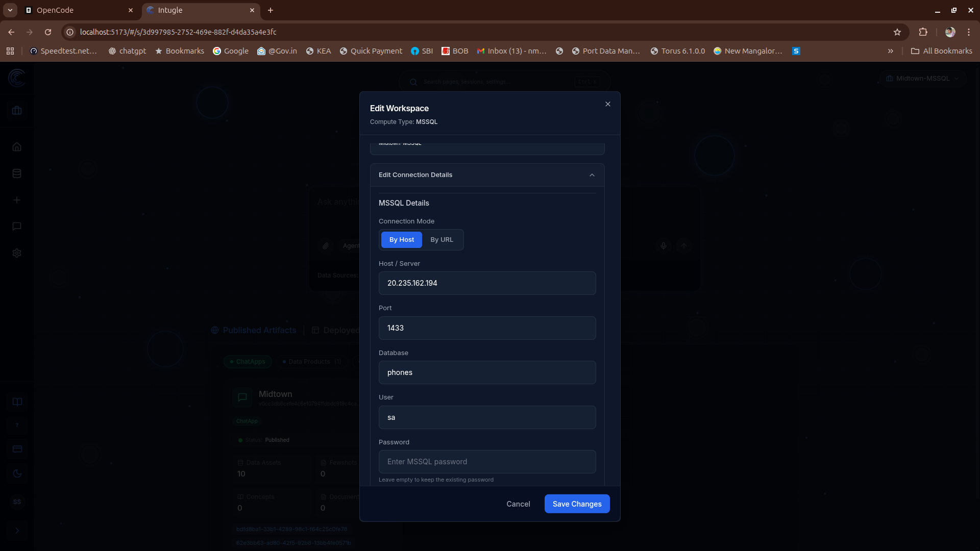The height and width of the screenshot is (551, 980).
Task: Close the Edit Workspace dialog
Action: [x=607, y=104]
